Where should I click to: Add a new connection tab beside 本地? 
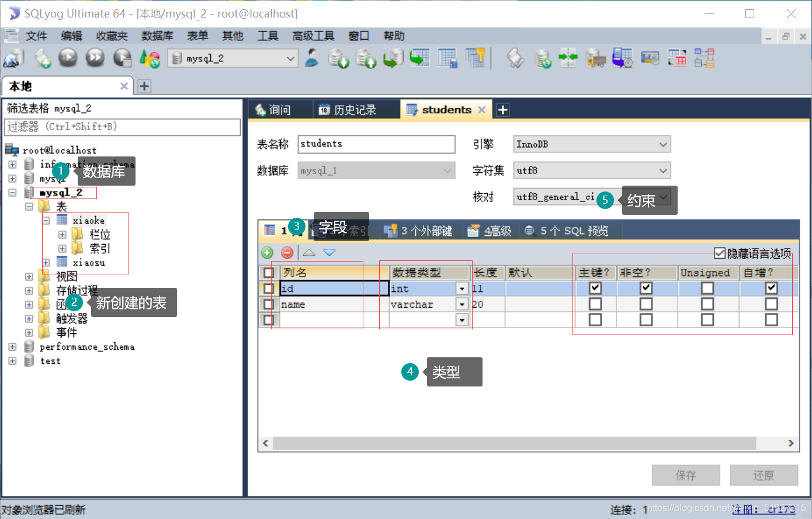point(144,86)
